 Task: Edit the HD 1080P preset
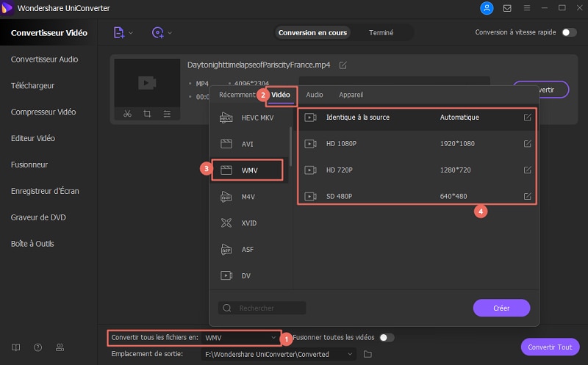(527, 143)
